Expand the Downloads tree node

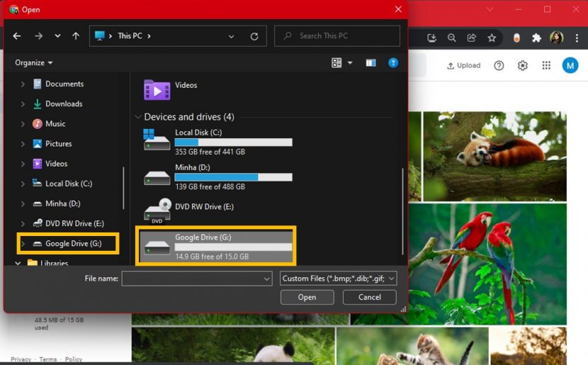click(x=23, y=104)
